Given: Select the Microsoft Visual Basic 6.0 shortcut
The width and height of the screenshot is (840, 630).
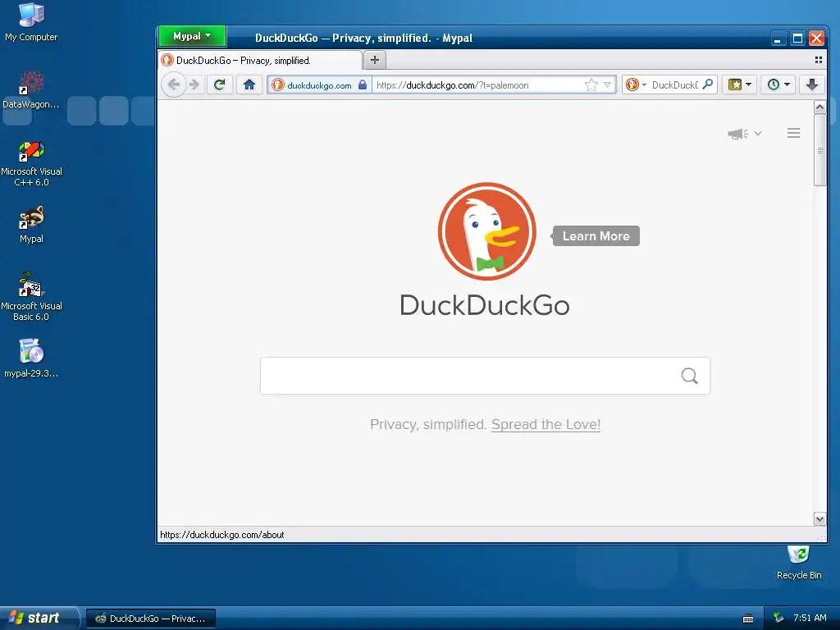Looking at the screenshot, I should (31, 296).
